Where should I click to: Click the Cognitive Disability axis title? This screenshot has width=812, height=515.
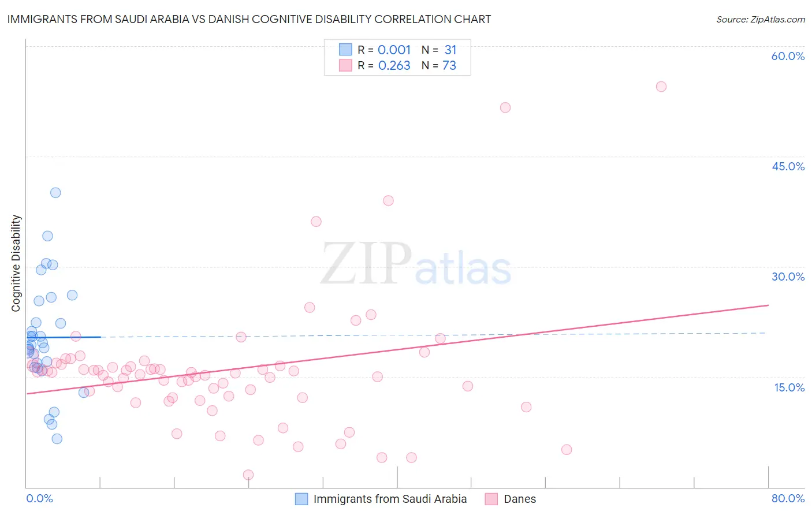tap(16, 263)
